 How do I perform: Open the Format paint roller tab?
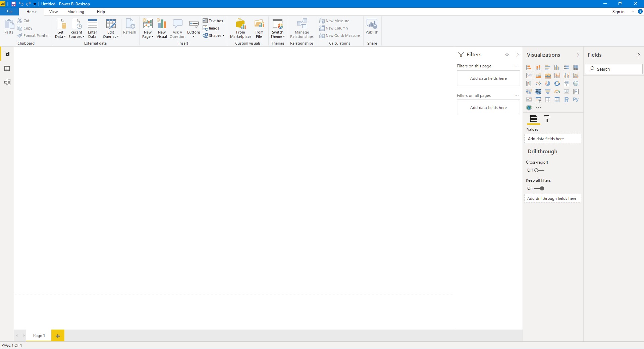(547, 119)
